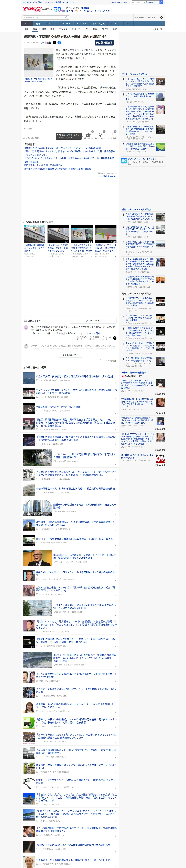Open the オリジナル navigation tab
This screenshot has height=868, width=186.
(81, 24)
